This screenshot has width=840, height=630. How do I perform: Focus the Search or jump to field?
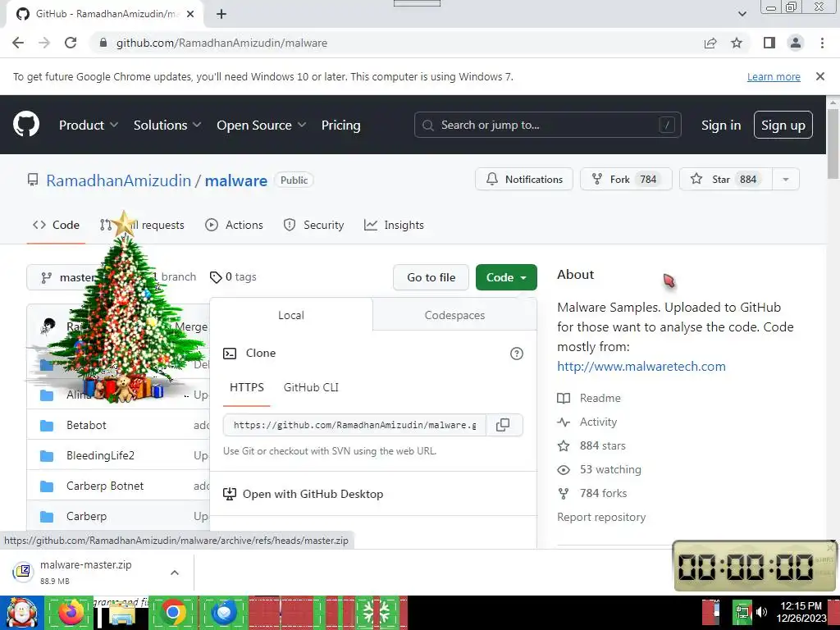coord(547,125)
